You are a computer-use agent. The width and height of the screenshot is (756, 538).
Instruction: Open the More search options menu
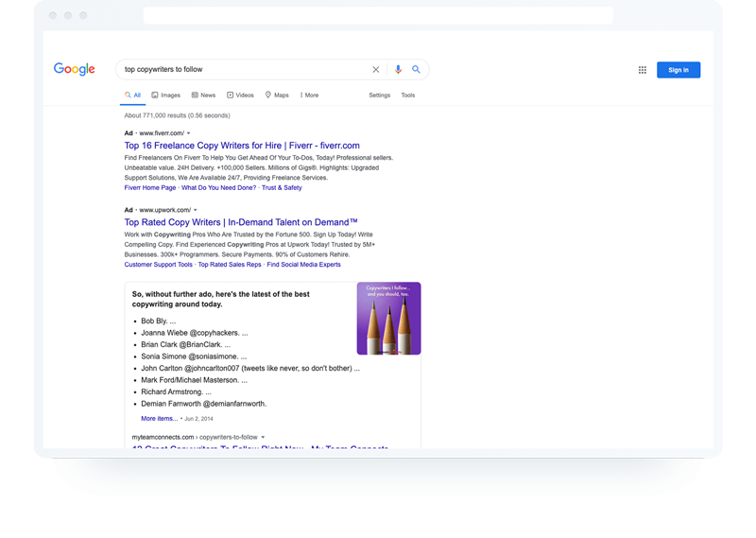click(309, 95)
